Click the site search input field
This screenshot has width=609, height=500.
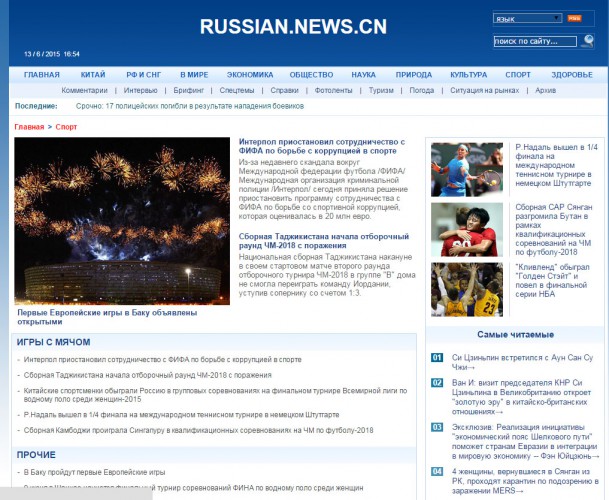click(535, 41)
